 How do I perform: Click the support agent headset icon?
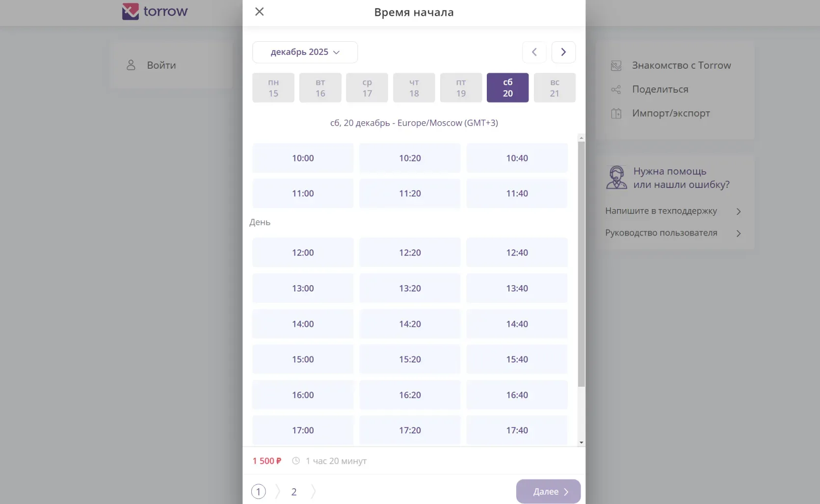tap(616, 177)
